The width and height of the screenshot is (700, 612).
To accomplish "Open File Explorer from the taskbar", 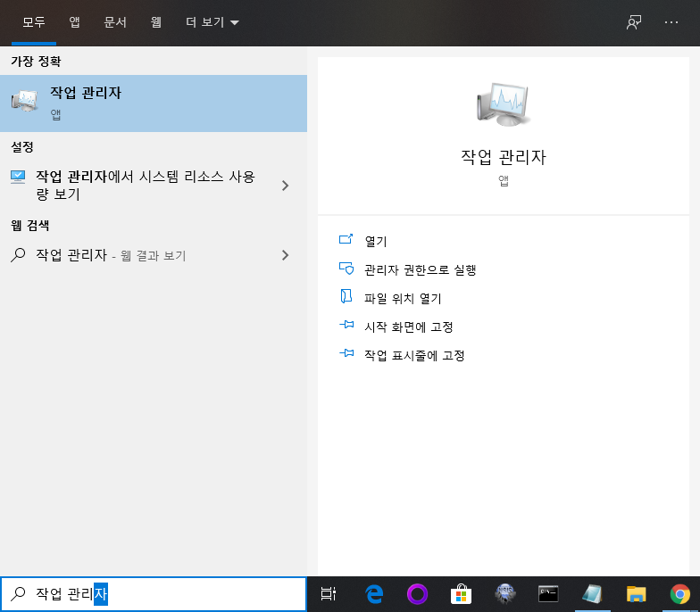I will (x=636, y=594).
